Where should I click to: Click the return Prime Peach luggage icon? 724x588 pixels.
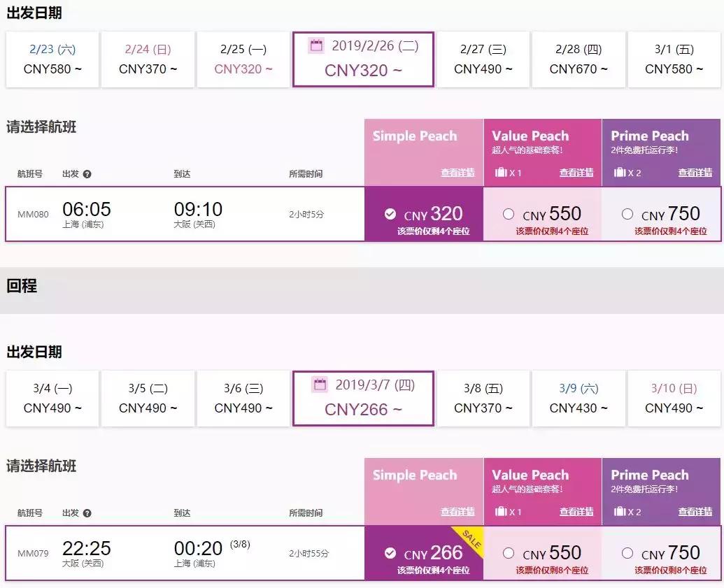[x=619, y=512]
